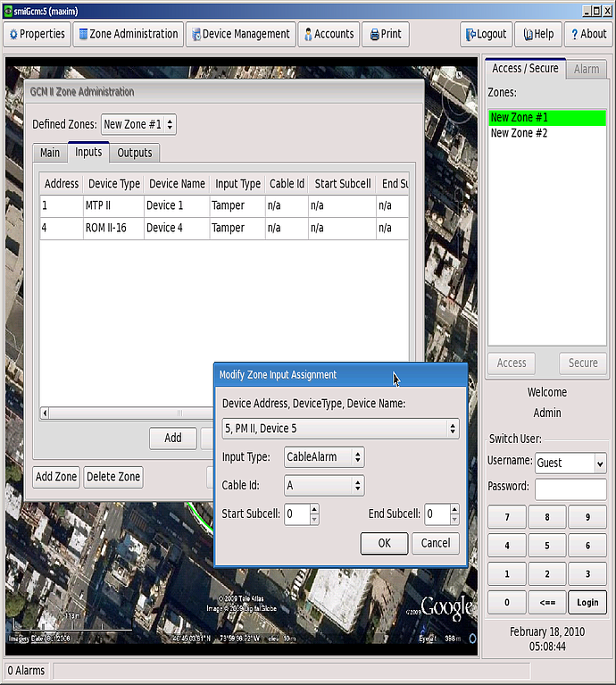This screenshot has width=616, height=685.
Task: Open the Help toolbar button
Action: (538, 34)
